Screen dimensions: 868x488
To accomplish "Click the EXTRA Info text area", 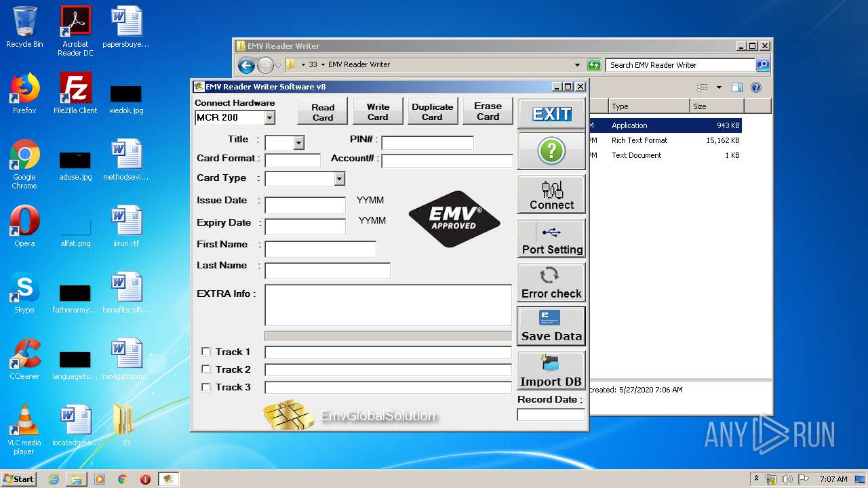I will [388, 305].
